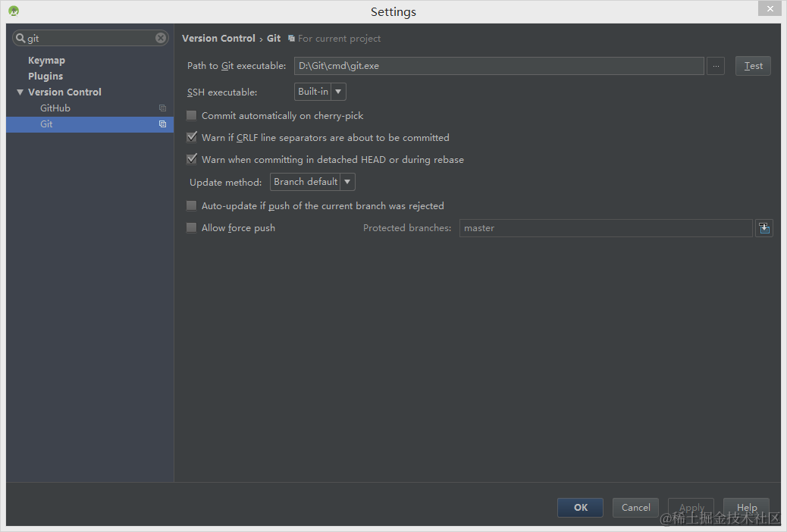Image resolution: width=787 pixels, height=532 pixels.
Task: Select Plugins in the settings tree
Action: coord(45,77)
